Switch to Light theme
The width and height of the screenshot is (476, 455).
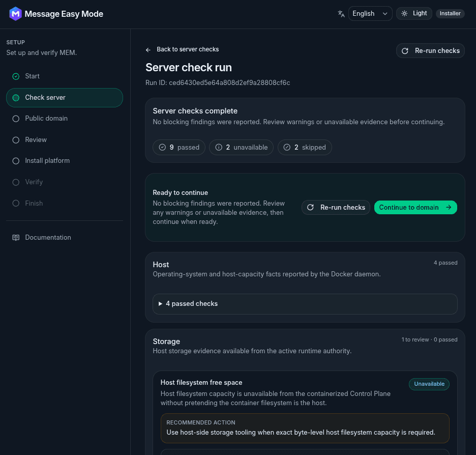tap(414, 13)
